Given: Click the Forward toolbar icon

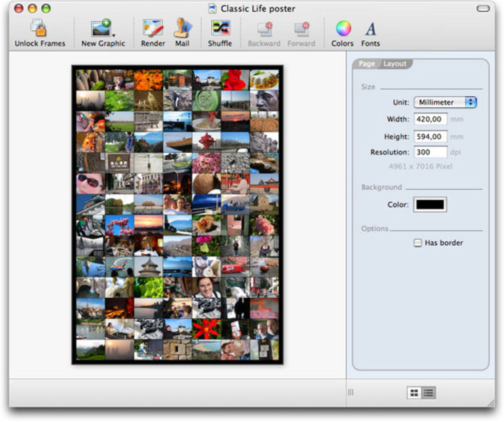Looking at the screenshot, I should click(x=301, y=30).
